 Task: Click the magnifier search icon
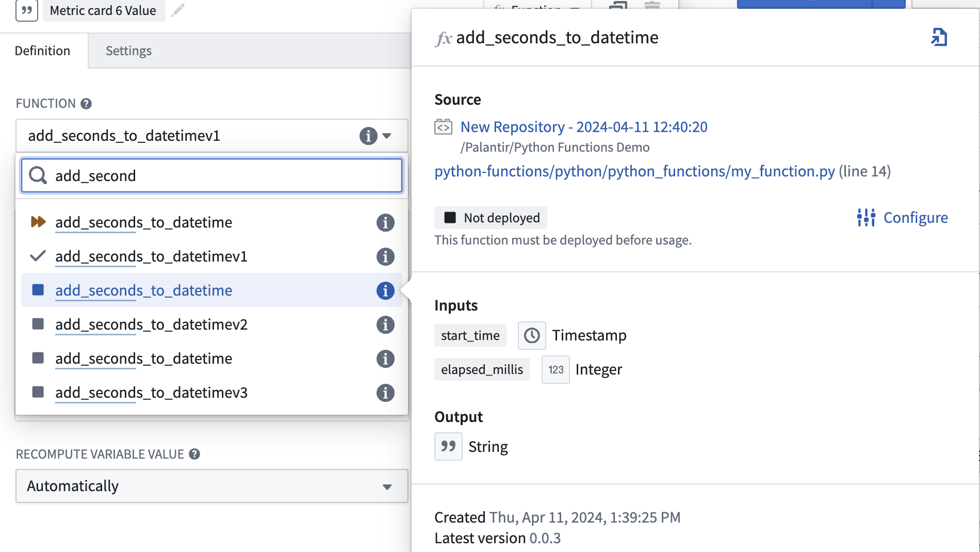(x=38, y=175)
